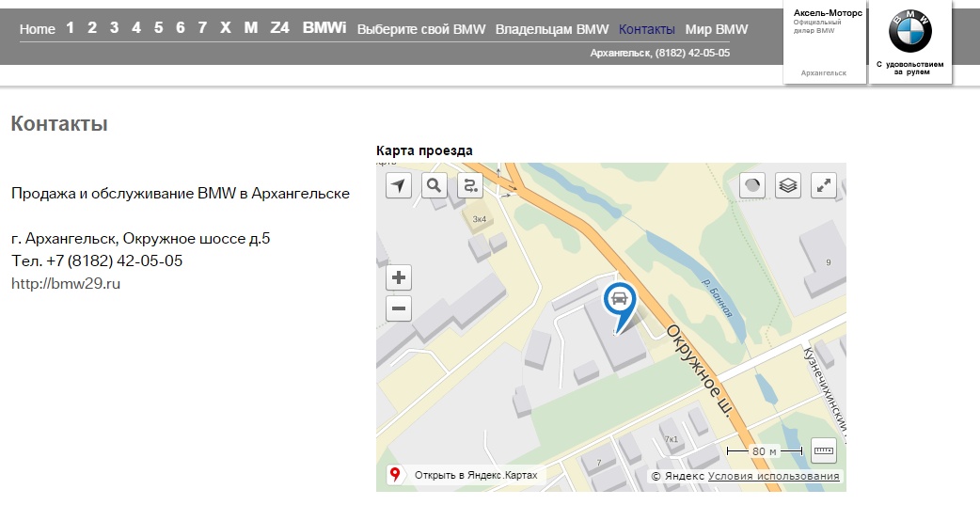Follow the http://bmw29.ru link

click(x=66, y=284)
